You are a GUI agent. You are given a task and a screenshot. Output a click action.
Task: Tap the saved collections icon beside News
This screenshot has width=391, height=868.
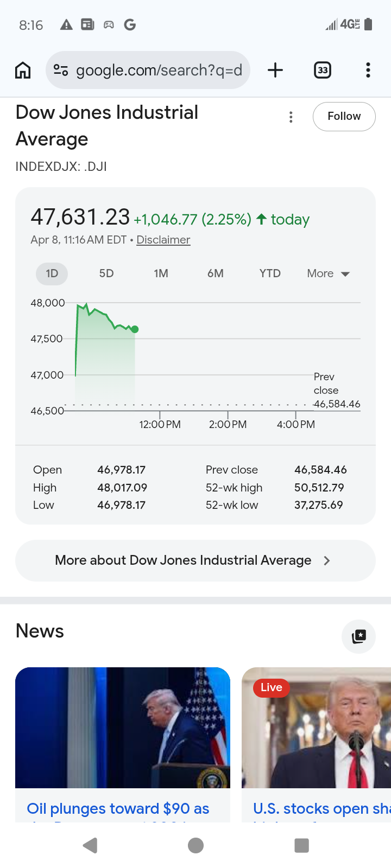[359, 636]
